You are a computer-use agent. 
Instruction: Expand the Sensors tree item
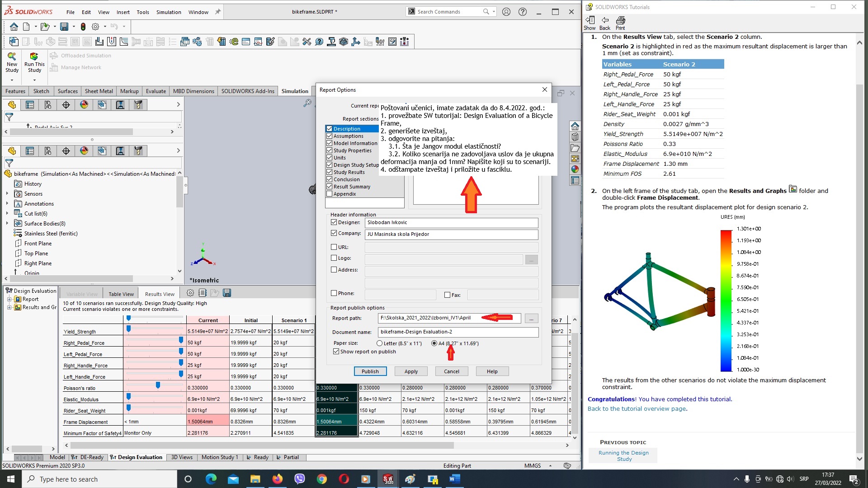7,194
